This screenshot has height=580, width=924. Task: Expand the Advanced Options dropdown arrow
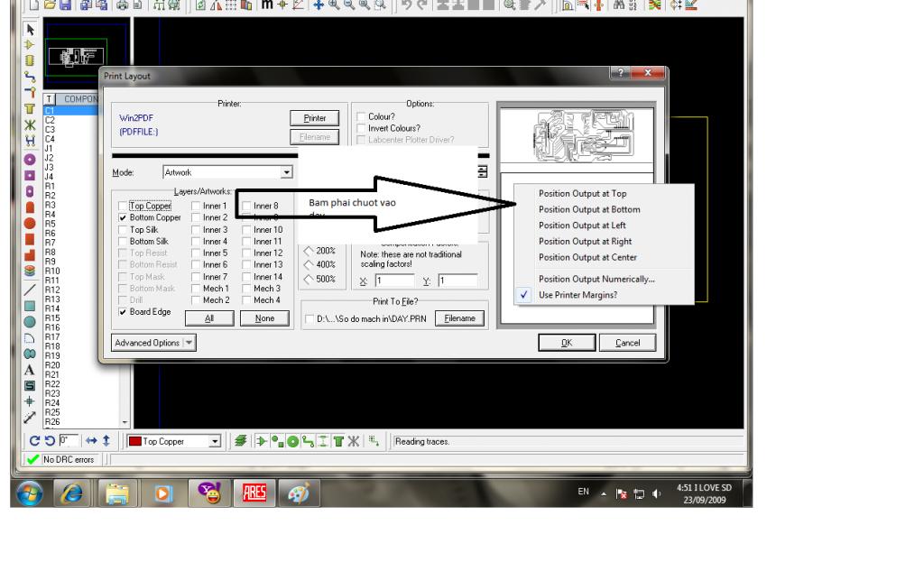tap(189, 343)
